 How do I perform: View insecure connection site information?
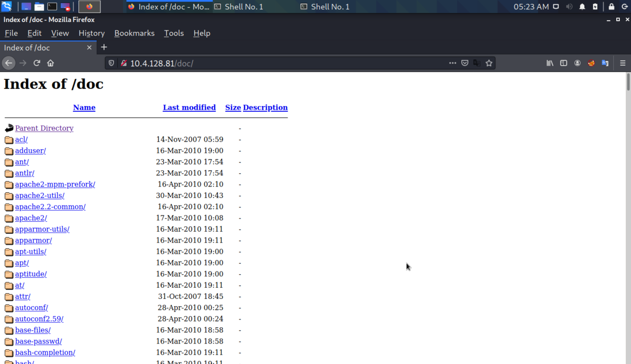[124, 63]
